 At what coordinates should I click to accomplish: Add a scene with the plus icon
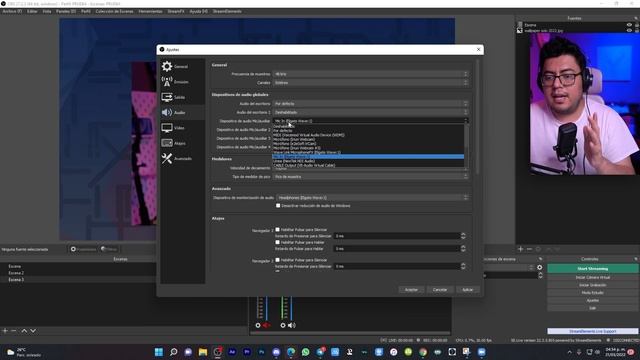click(x=5, y=331)
